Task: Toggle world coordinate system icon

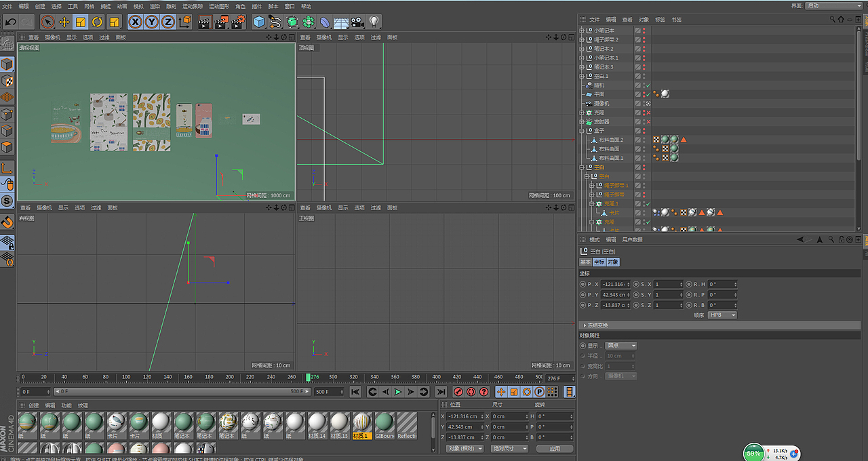Action: (185, 22)
